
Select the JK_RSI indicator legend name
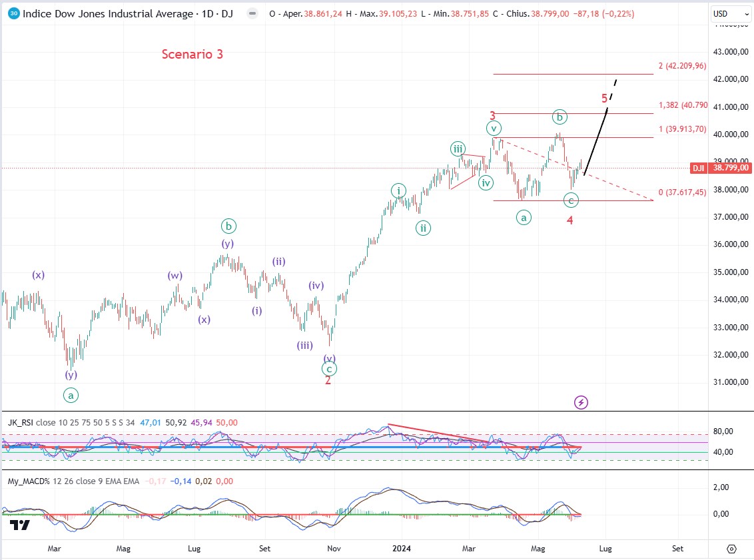[x=21, y=423]
